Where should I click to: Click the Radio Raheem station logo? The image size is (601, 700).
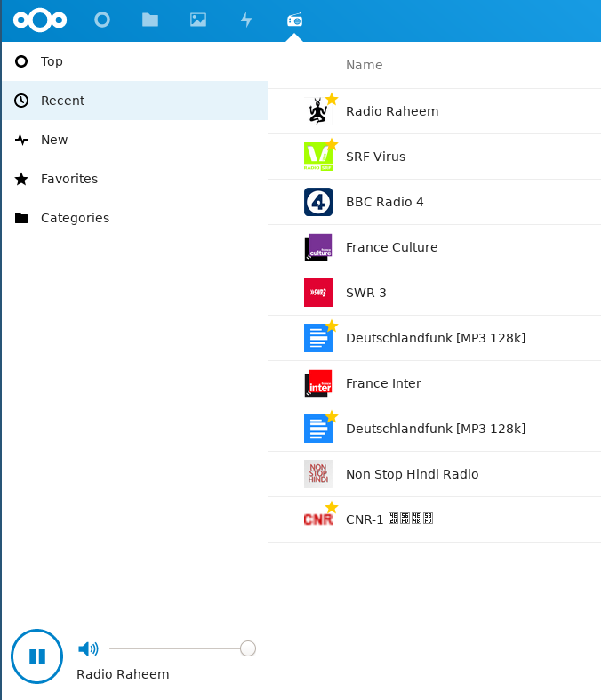(x=317, y=111)
